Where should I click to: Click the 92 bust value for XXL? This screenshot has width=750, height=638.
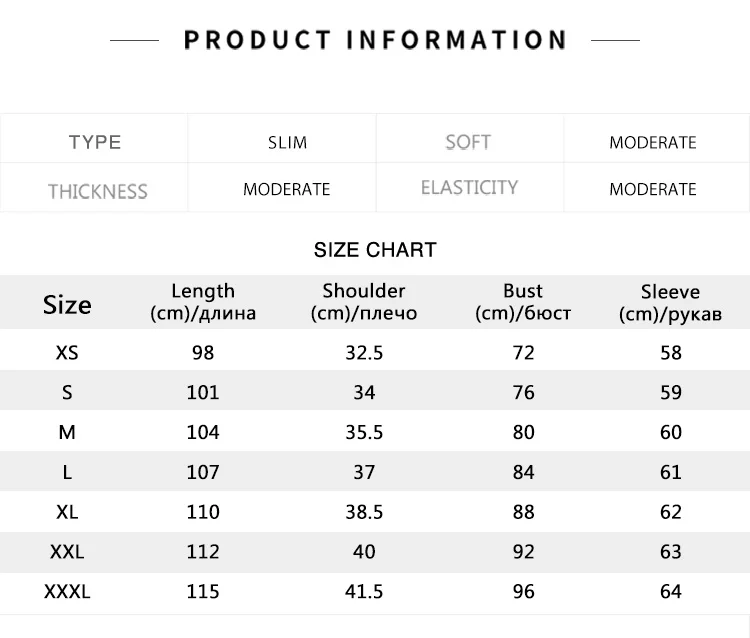point(523,552)
